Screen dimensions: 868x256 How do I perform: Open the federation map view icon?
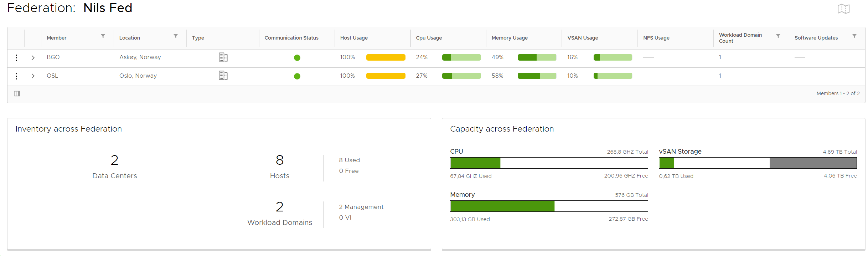(843, 9)
